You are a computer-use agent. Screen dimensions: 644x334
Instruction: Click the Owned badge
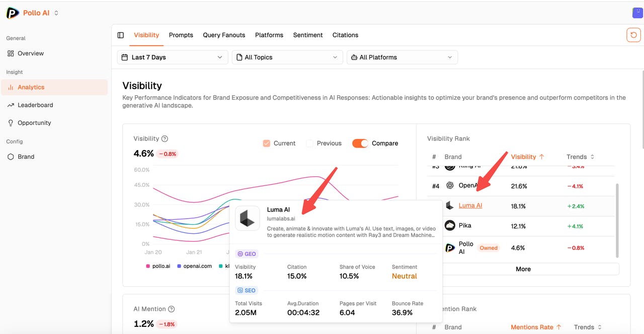[489, 248]
